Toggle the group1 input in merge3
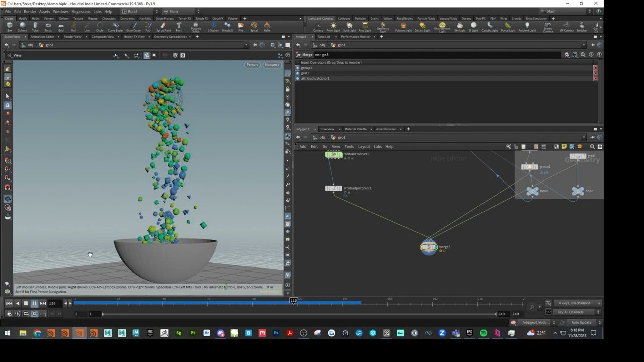644x362 pixels. pos(298,68)
